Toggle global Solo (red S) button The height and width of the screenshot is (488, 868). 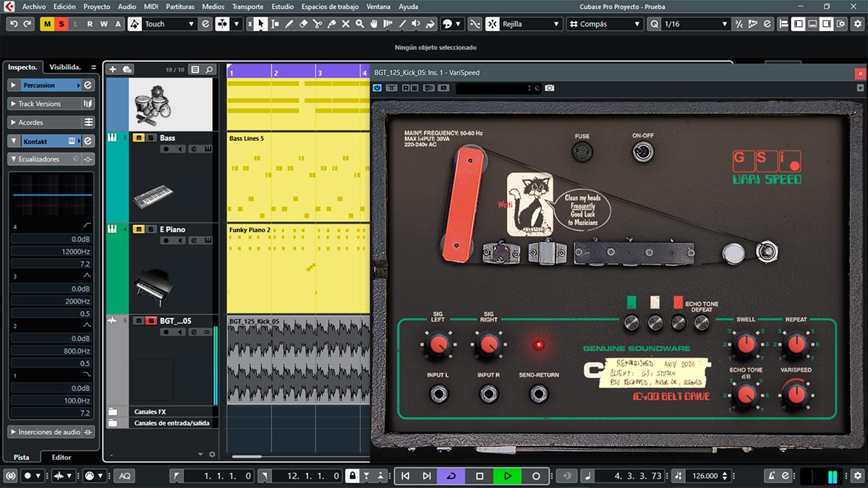[x=61, y=24]
